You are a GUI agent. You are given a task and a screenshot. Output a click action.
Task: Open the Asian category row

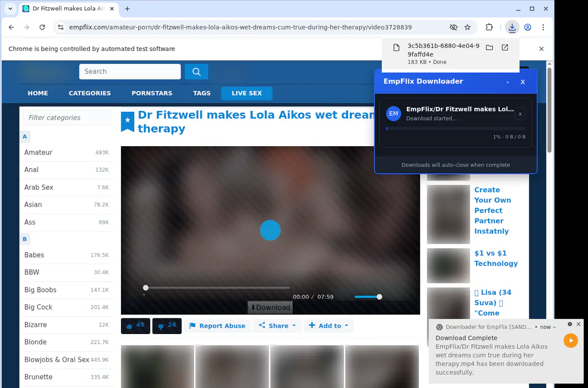pos(67,205)
